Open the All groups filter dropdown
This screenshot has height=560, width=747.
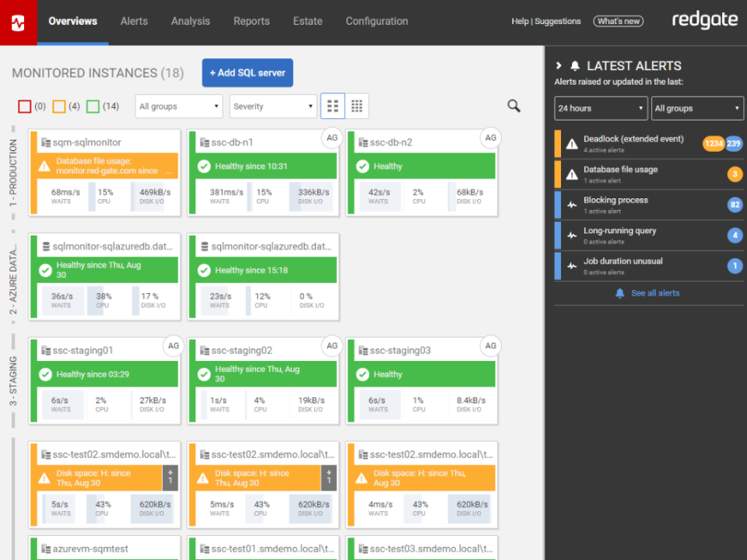178,106
